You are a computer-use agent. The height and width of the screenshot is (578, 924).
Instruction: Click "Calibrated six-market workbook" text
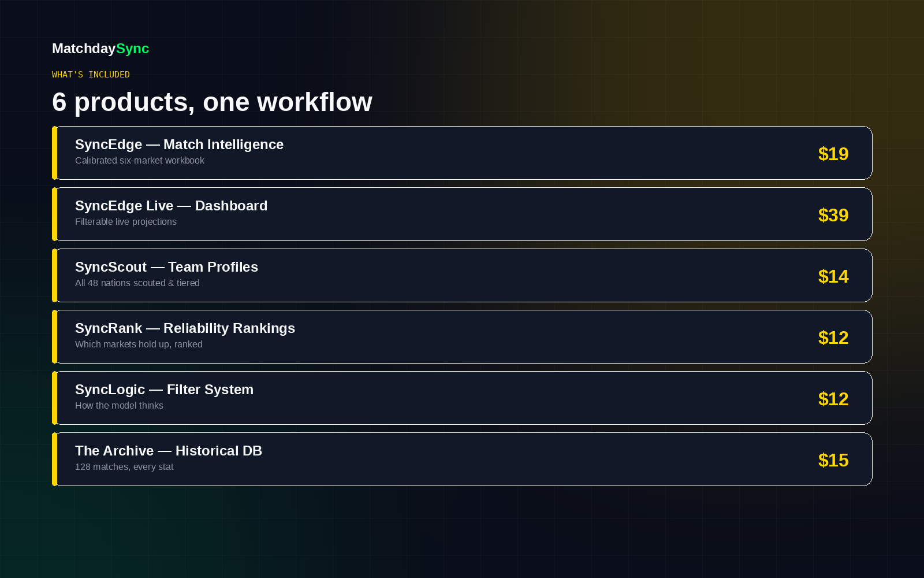coord(140,161)
